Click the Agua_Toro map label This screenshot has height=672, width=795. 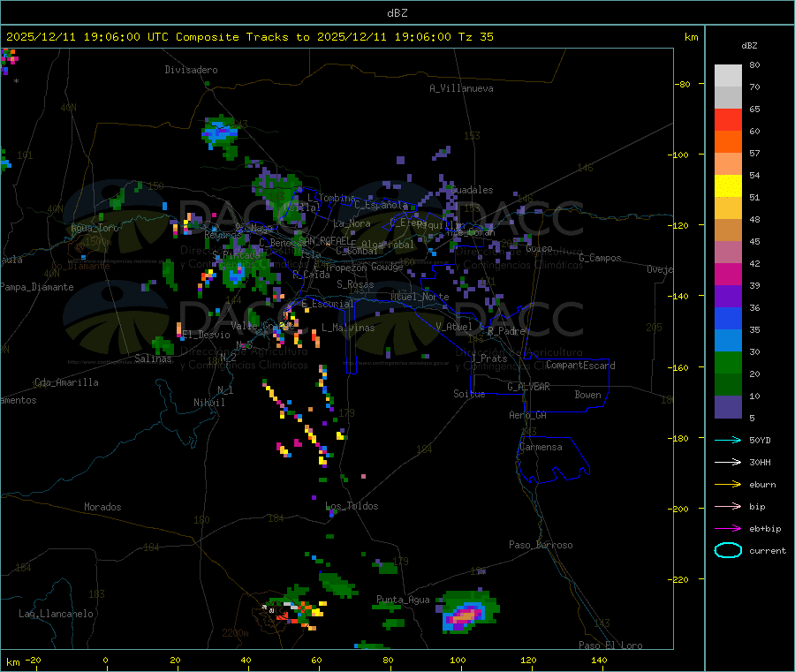(95, 228)
